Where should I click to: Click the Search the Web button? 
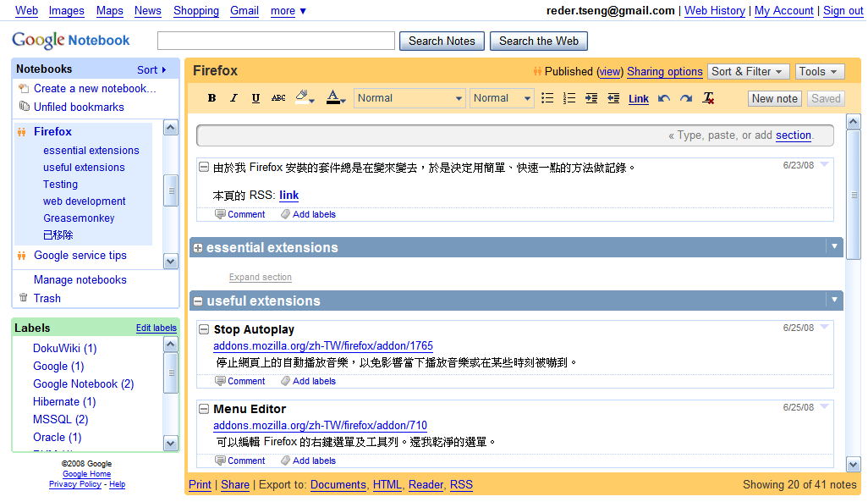(x=539, y=41)
